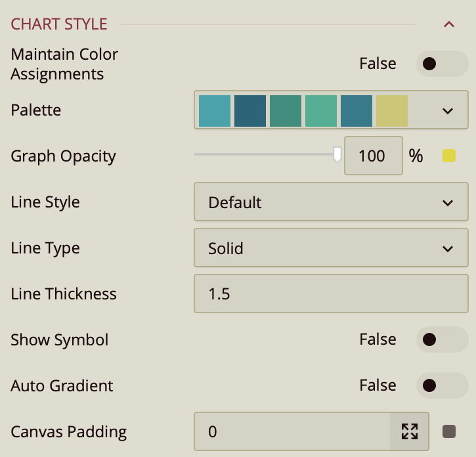The width and height of the screenshot is (476, 457).
Task: Click the yellow square next to Graph Opacity
Action: (x=449, y=156)
